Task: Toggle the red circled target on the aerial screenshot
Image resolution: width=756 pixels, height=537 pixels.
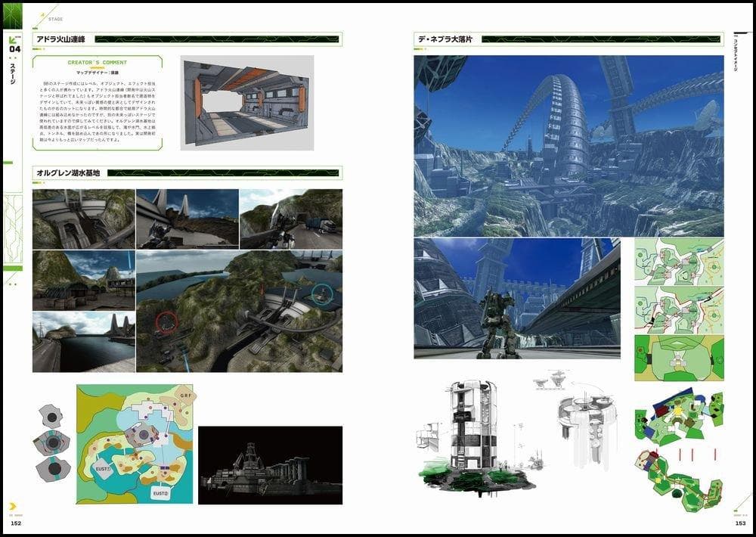Action: pyautogui.click(x=165, y=323)
